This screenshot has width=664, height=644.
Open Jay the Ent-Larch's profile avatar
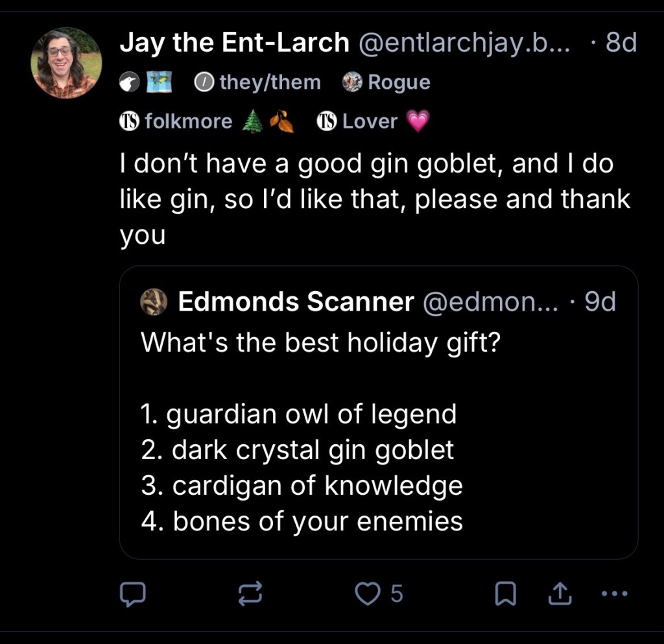click(x=66, y=63)
